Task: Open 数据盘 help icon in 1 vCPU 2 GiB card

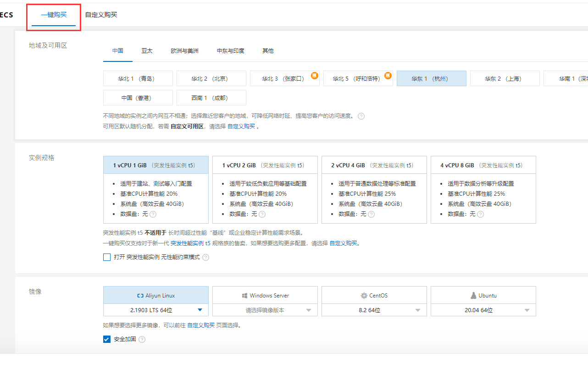Action: (262, 214)
